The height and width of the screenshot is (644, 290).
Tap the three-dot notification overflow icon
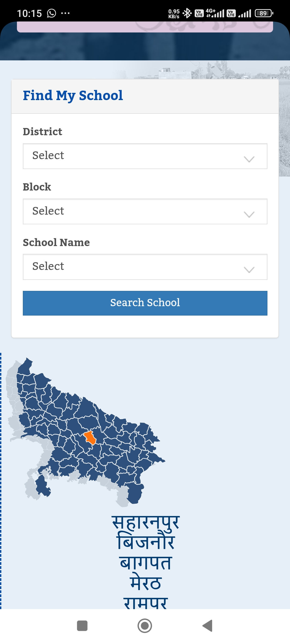pos(65,13)
